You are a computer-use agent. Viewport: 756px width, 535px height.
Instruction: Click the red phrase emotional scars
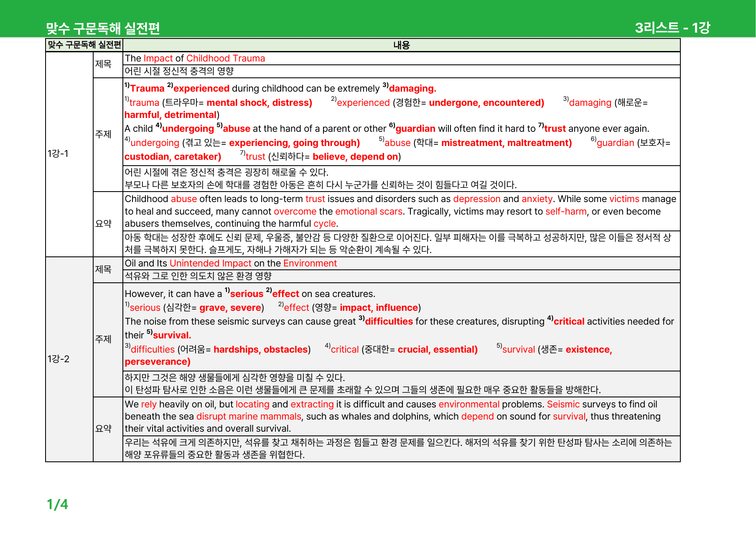click(x=369, y=211)
